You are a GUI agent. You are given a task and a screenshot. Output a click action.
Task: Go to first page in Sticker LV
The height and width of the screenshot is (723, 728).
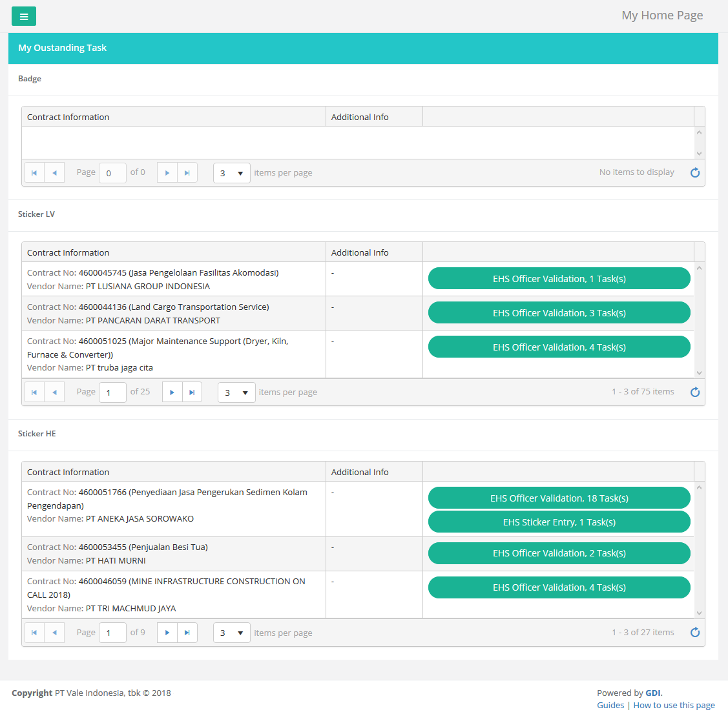tap(34, 392)
